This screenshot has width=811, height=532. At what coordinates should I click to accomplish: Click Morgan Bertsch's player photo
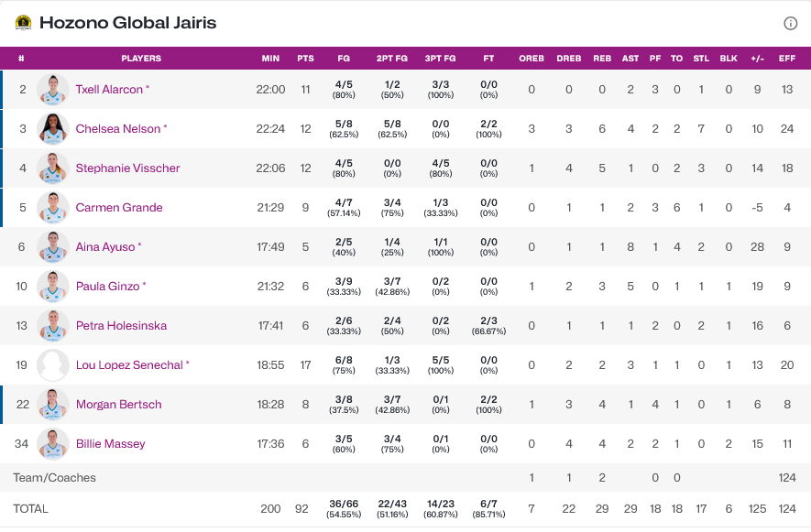(x=53, y=405)
